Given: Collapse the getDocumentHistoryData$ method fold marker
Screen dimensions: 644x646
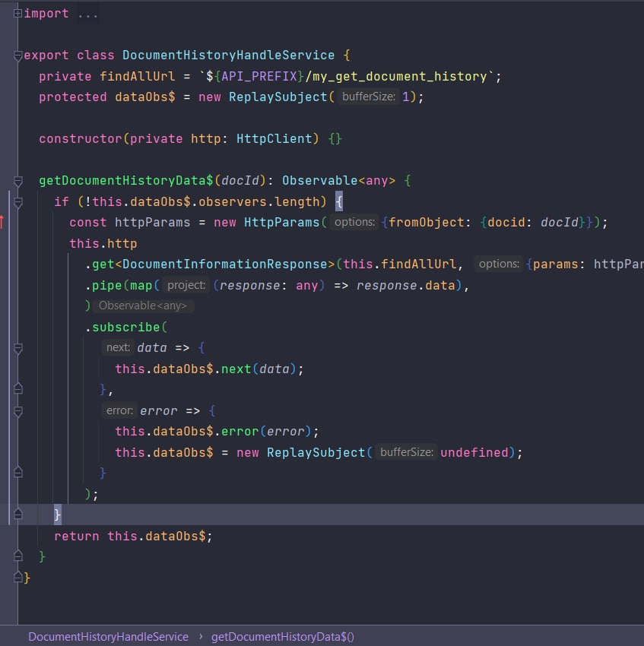Looking at the screenshot, I should click(17, 182).
